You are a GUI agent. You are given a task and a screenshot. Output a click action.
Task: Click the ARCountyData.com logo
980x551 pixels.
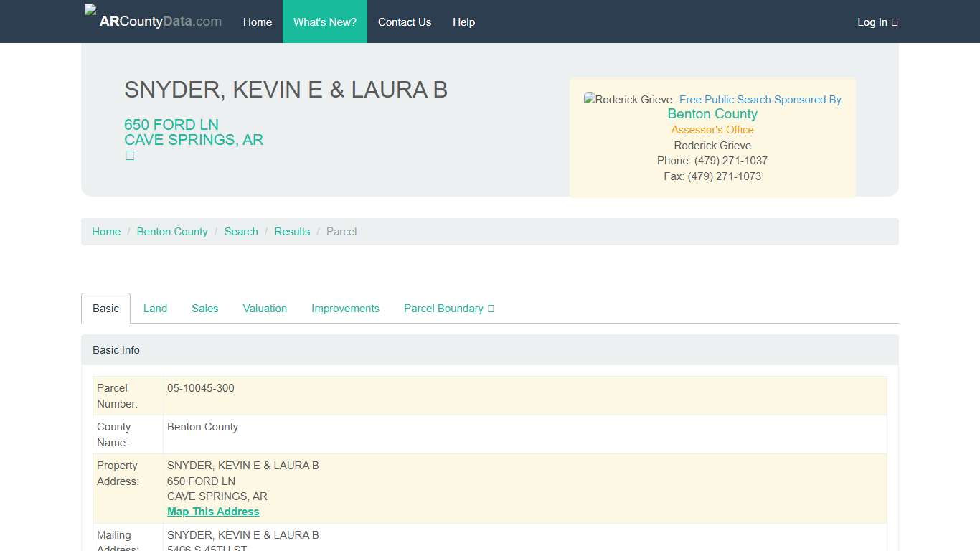point(154,22)
